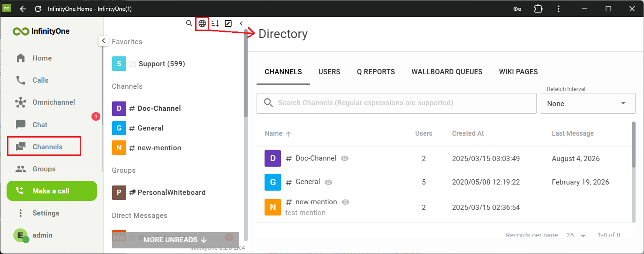Screen dimensions: 644x254
Task: Open the Records per page dropdown
Action: pyautogui.click(x=576, y=235)
